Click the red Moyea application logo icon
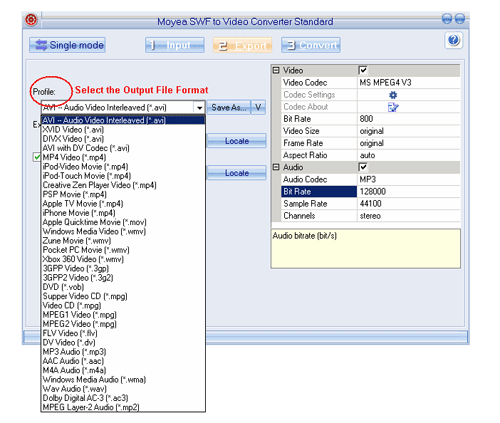 pos(31,20)
